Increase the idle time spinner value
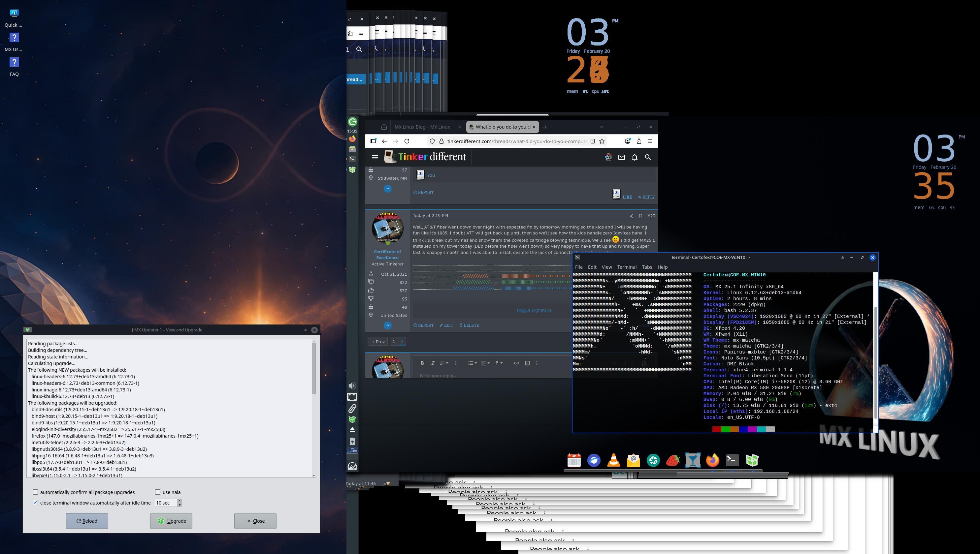The image size is (980, 554). 180,501
